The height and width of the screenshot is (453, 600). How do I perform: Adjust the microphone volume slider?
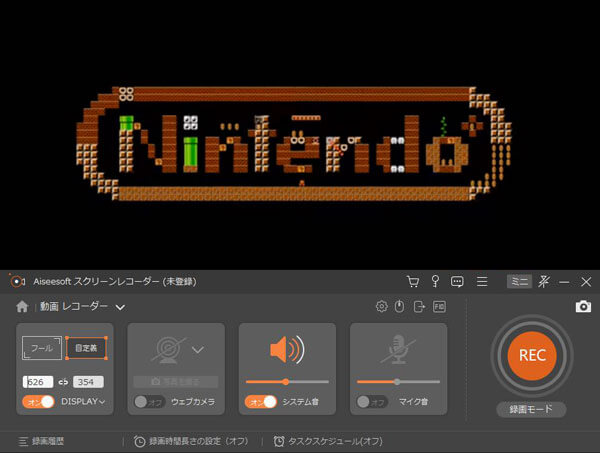click(x=398, y=382)
